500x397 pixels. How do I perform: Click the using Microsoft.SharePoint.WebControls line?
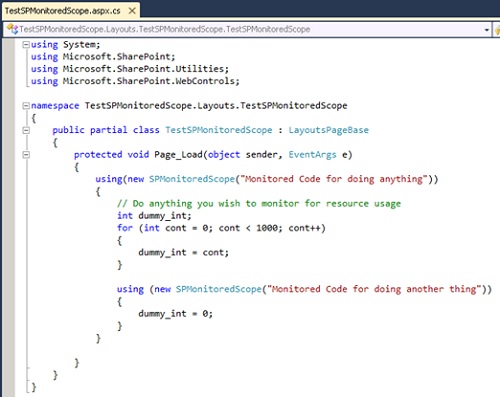[x=135, y=81]
